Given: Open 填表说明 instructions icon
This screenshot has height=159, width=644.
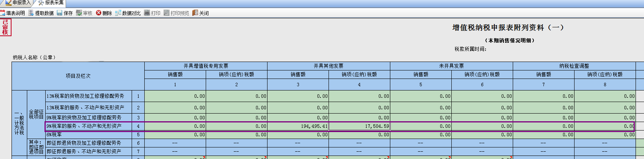Looking at the screenshot, I should 3,13.
